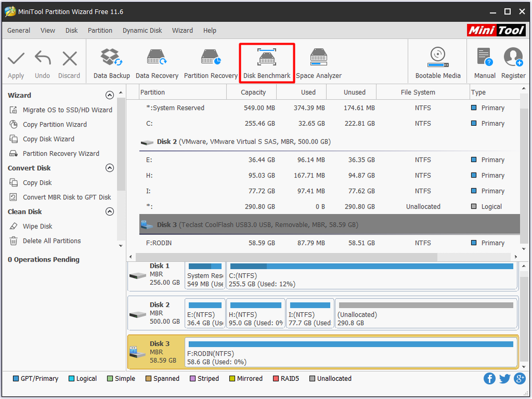This screenshot has height=399, width=532.
Task: Sort the list by Capacity column header
Action: [x=253, y=92]
